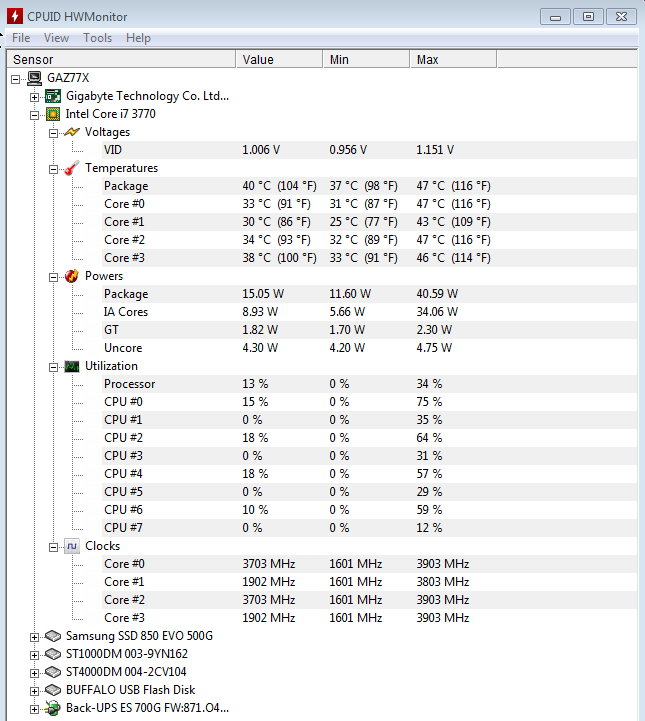Click the CPUID HWMonitor lightning bolt icon
Screen dimensions: 645x721
(15, 16)
